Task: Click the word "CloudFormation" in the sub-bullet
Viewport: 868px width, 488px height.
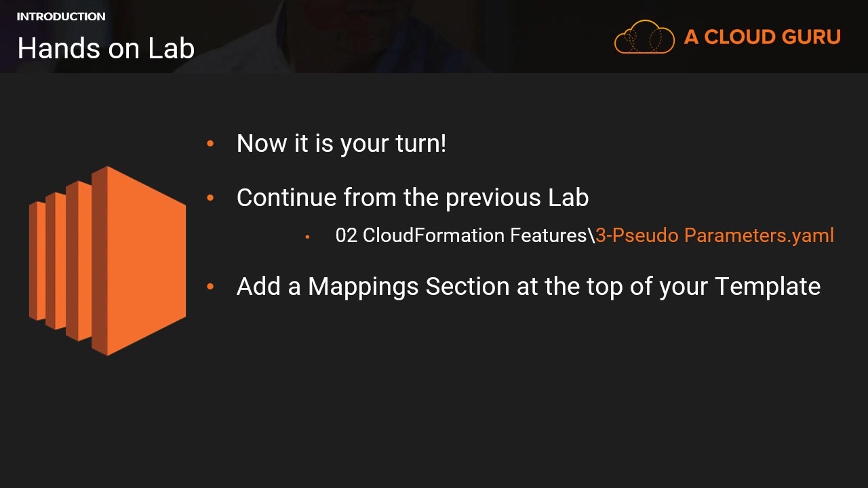Action: tap(433, 235)
